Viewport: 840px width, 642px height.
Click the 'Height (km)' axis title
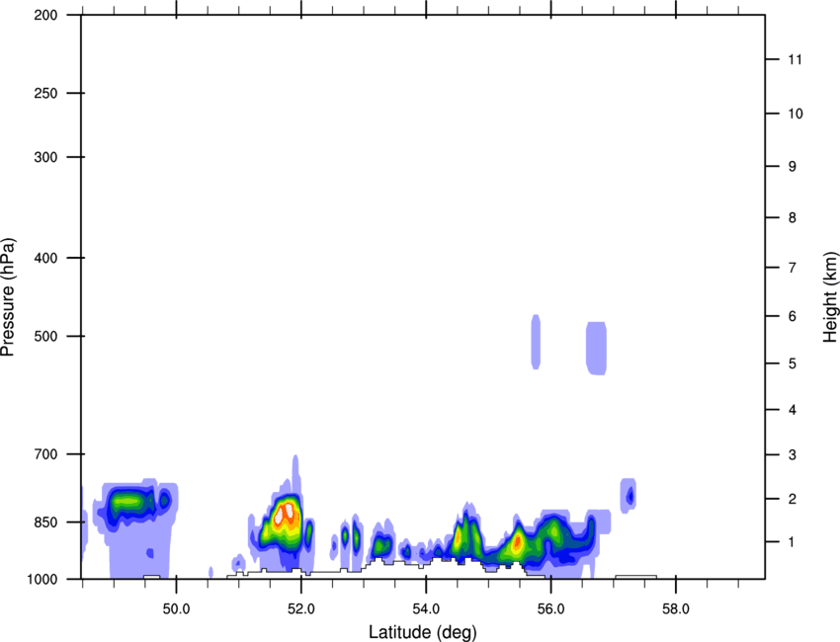tap(830, 297)
